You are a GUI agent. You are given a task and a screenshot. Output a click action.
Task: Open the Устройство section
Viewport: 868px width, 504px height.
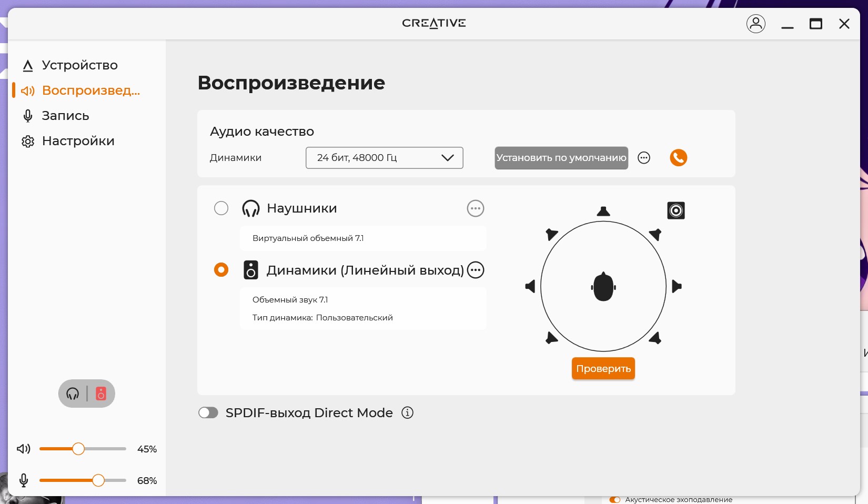tap(80, 65)
